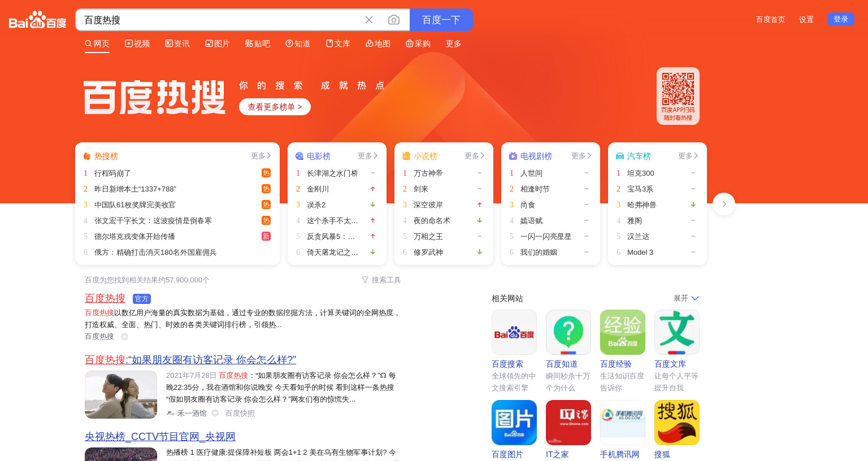Click the 百度搜索 site icon
The height and width of the screenshot is (461, 868).
[x=514, y=332]
